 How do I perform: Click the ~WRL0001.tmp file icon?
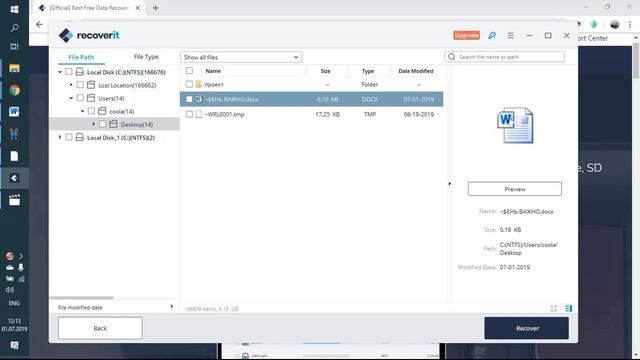pyautogui.click(x=199, y=114)
